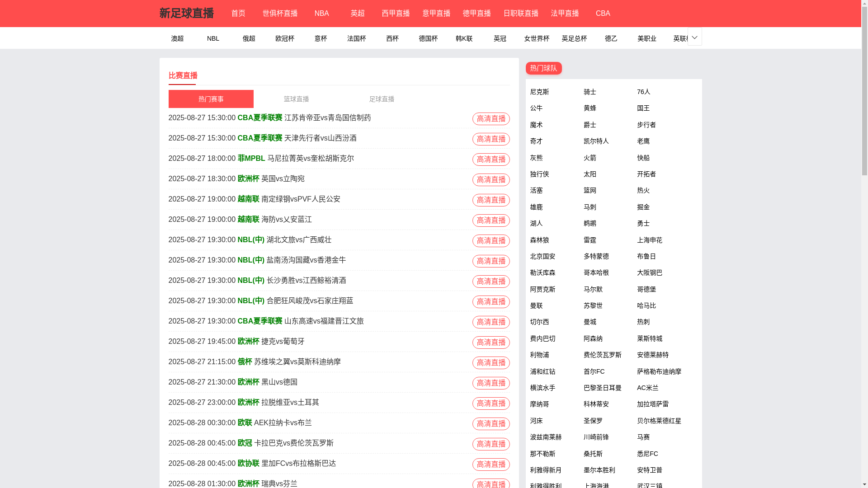The width and height of the screenshot is (868, 488).
Task: Open 西甲直播 navigation item
Action: point(396,14)
